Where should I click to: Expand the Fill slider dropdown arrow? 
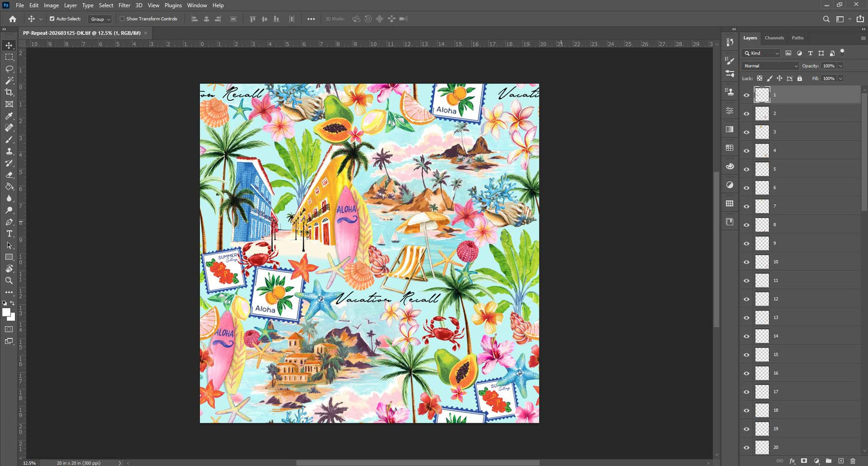coord(840,79)
